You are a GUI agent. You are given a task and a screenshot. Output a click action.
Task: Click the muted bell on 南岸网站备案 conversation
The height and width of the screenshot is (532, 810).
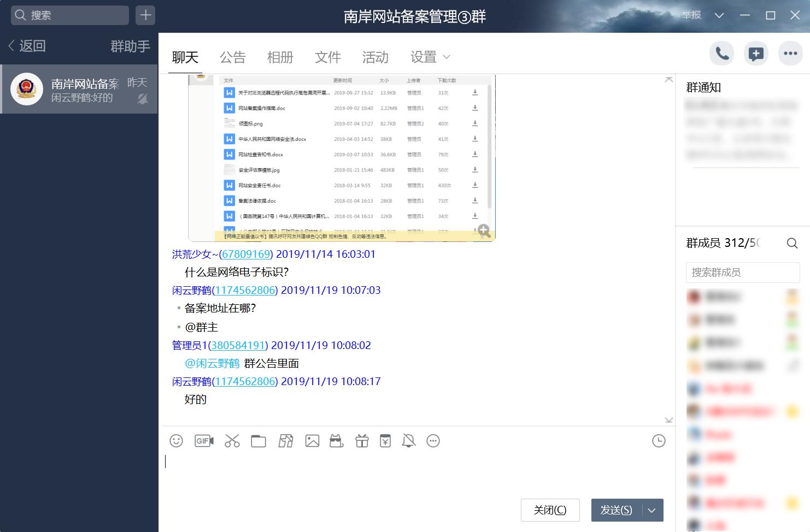coord(142,99)
